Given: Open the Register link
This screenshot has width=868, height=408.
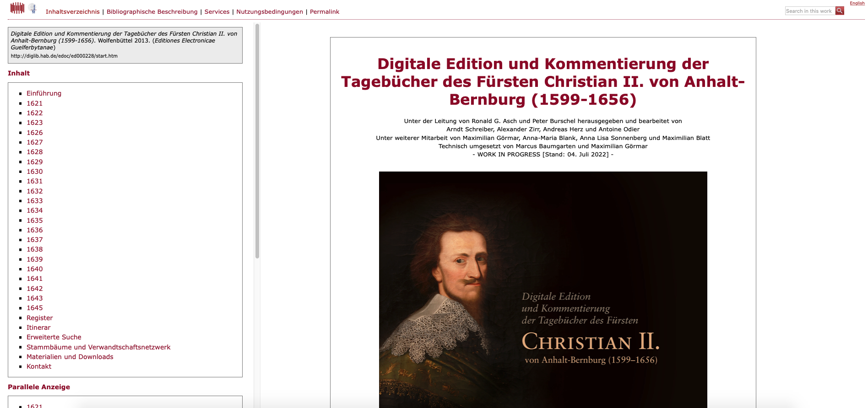Looking at the screenshot, I should [x=40, y=318].
